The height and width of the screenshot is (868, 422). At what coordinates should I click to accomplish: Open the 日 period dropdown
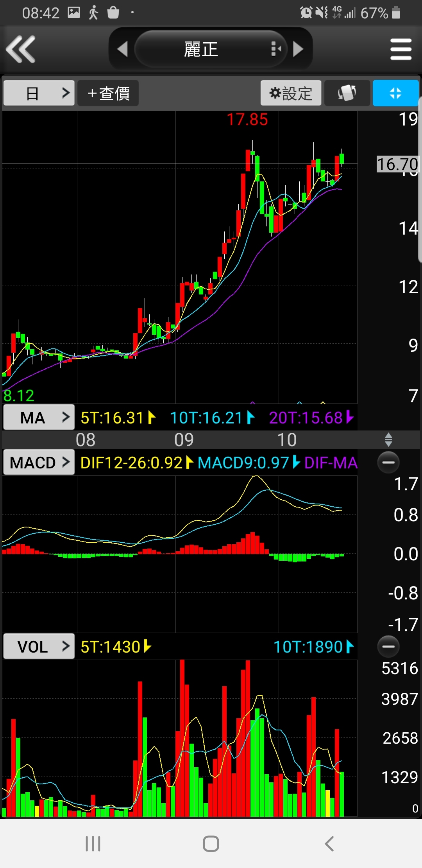39,93
